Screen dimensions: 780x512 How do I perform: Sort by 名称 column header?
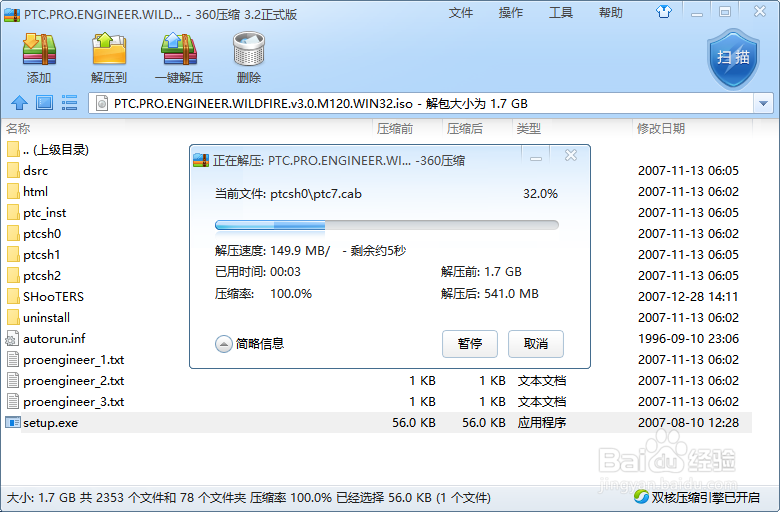(18, 129)
